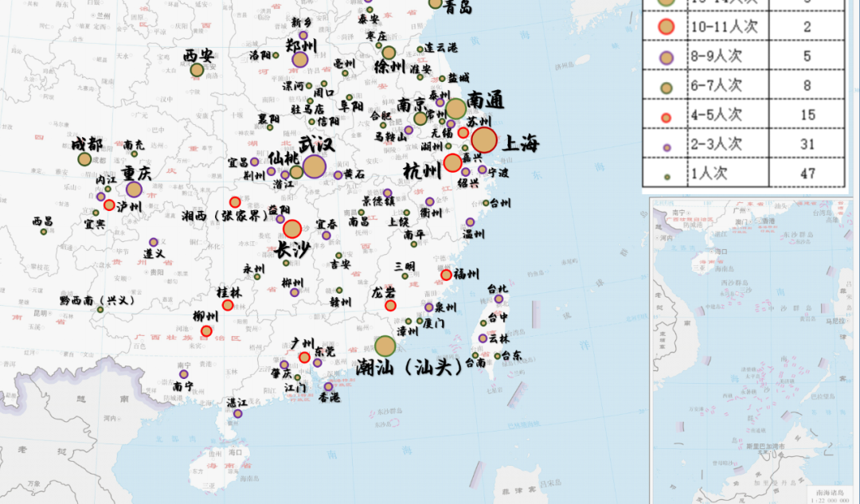Viewport: 860px width, 504px height.
Task: Click the 湘西(张家界) label
Action: click(225, 216)
